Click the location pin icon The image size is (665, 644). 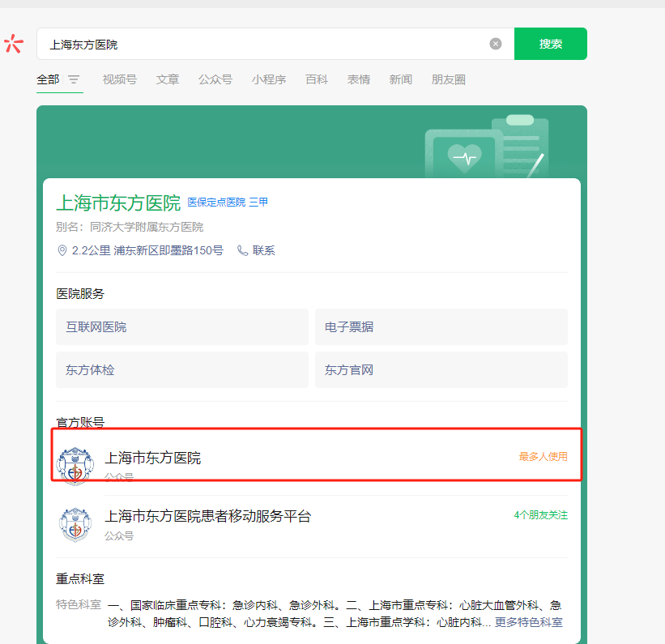[x=62, y=250]
